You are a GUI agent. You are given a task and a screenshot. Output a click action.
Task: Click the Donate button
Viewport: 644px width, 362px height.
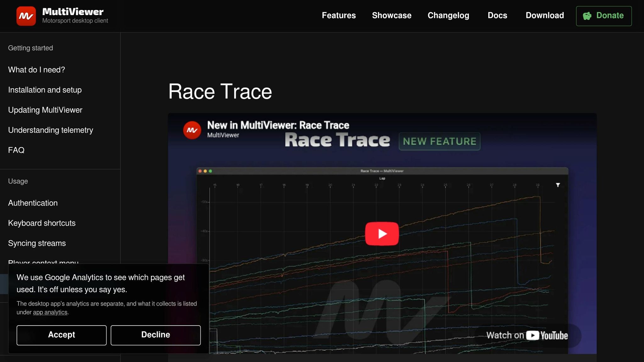click(604, 16)
